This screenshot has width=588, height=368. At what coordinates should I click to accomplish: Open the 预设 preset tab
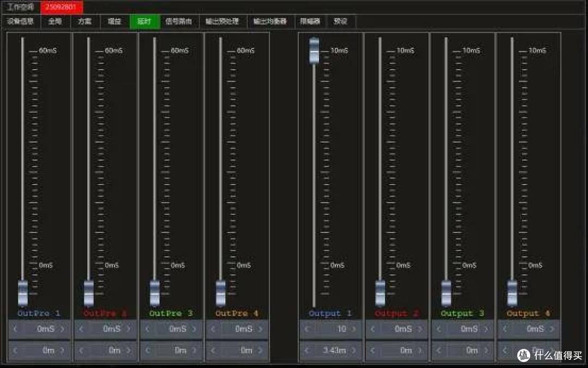coord(340,21)
